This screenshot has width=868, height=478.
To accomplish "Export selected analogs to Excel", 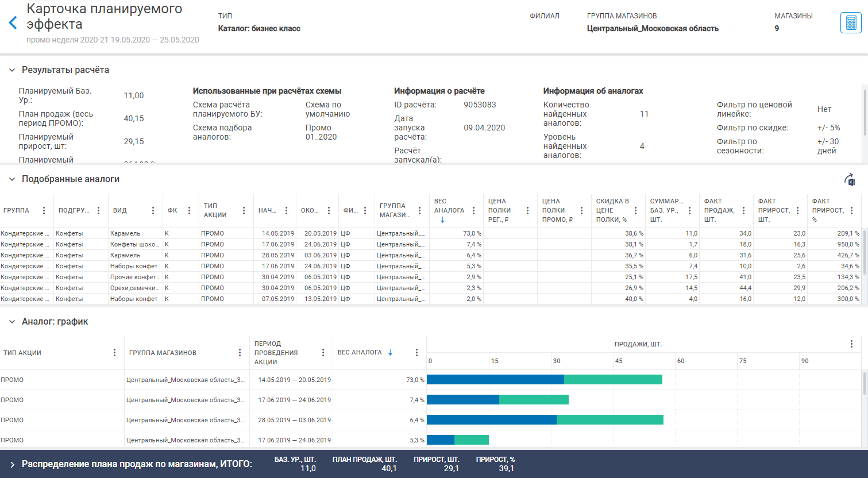I will (x=850, y=180).
